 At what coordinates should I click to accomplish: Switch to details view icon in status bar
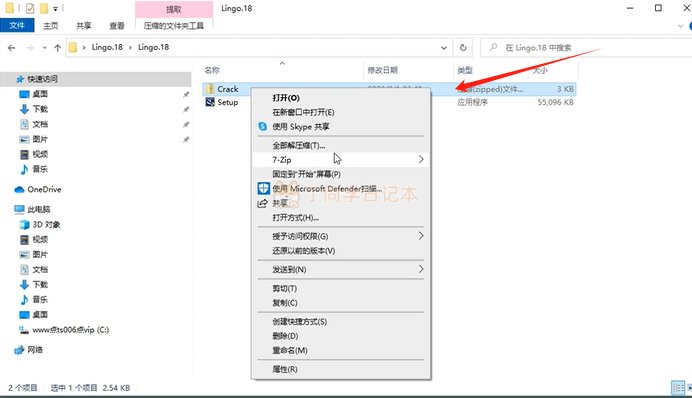pyautogui.click(x=678, y=388)
